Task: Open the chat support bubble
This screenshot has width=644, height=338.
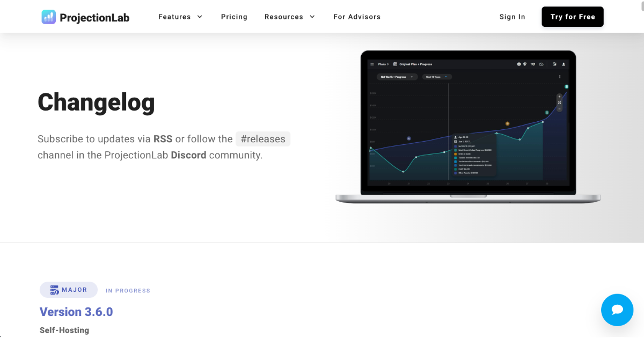Action: [617, 310]
